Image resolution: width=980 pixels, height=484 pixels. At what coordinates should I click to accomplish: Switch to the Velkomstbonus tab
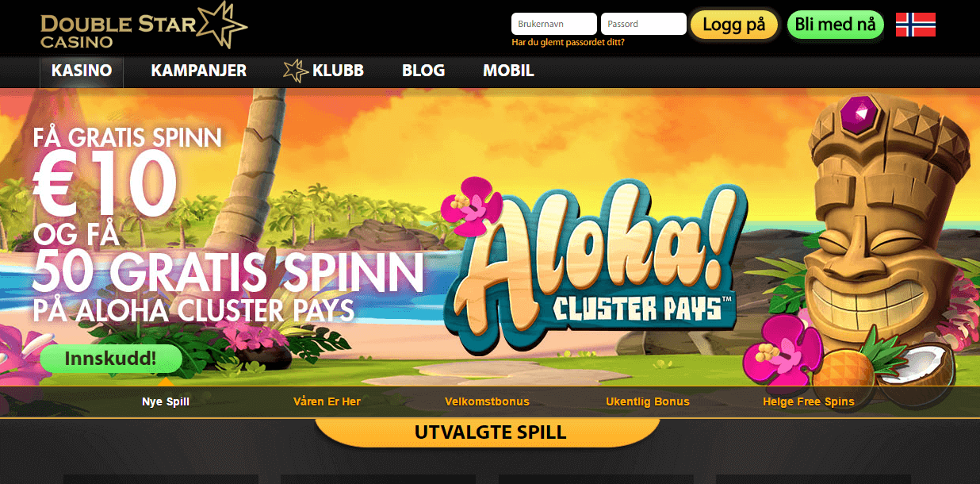click(487, 401)
